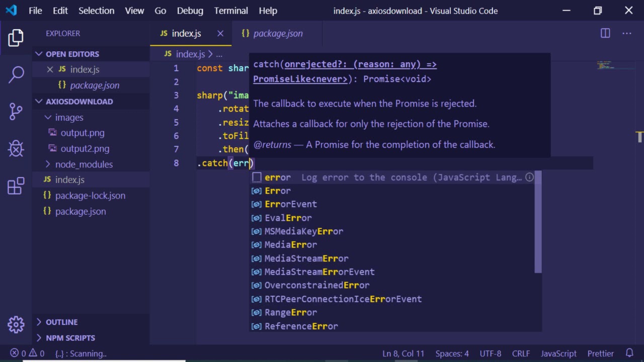Click the notifications bell in status bar

(x=629, y=353)
